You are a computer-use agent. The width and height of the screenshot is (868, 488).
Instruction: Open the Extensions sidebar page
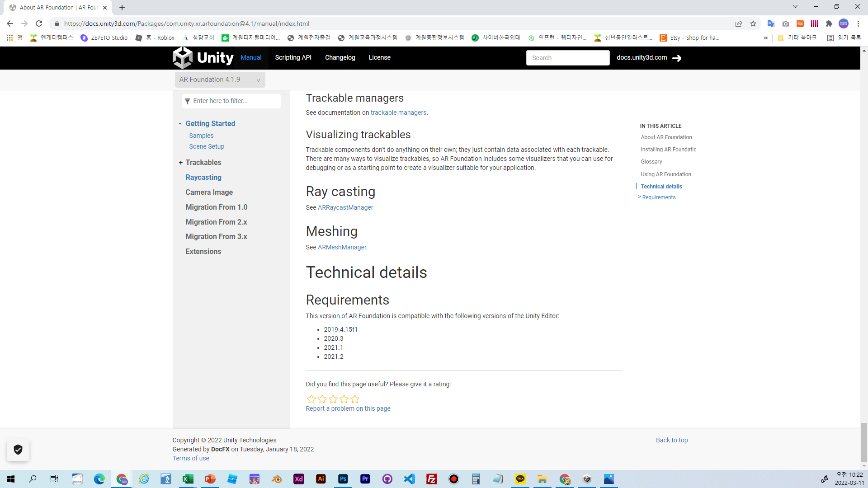click(x=203, y=252)
